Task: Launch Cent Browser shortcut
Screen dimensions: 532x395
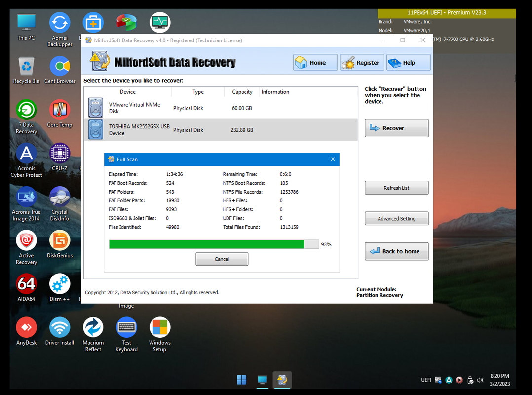Action: click(60, 70)
